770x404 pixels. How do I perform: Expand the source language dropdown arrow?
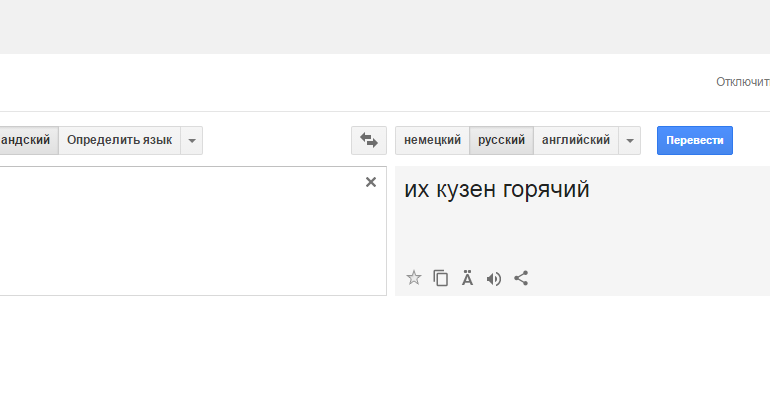[192, 141]
